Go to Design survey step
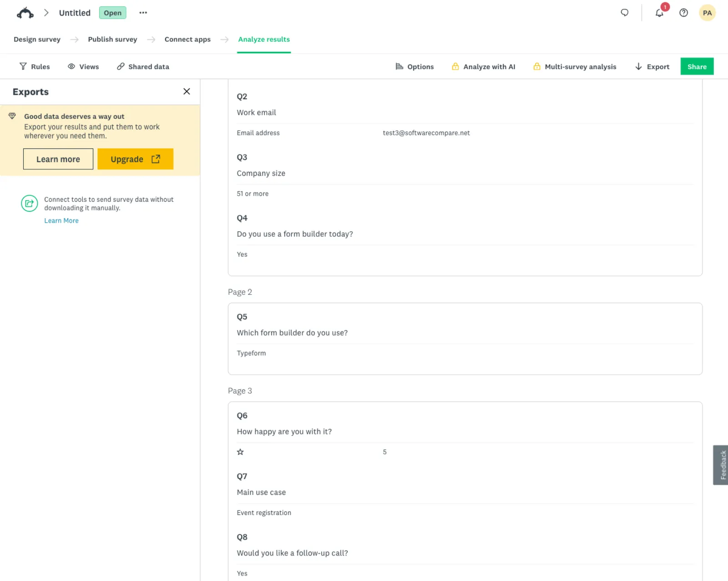Image resolution: width=728 pixels, height=581 pixels. [x=37, y=39]
